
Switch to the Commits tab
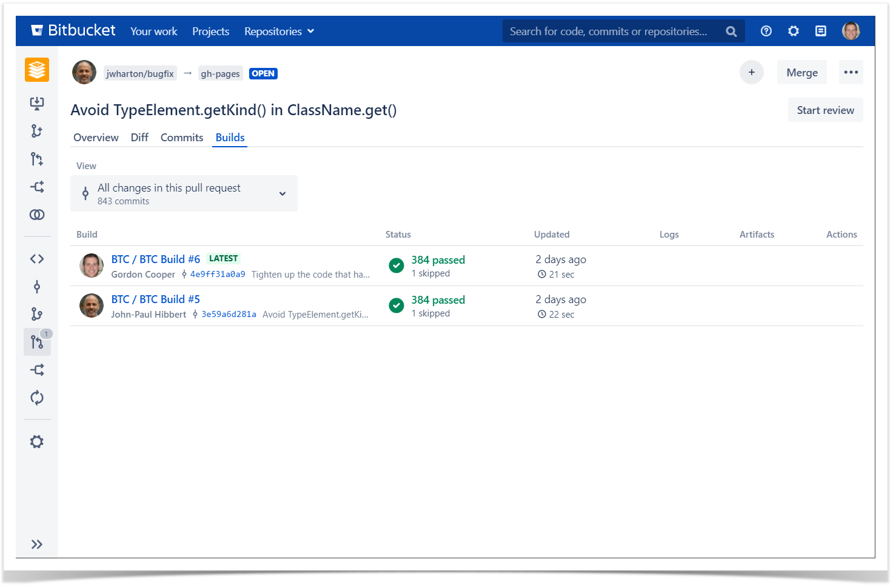182,138
